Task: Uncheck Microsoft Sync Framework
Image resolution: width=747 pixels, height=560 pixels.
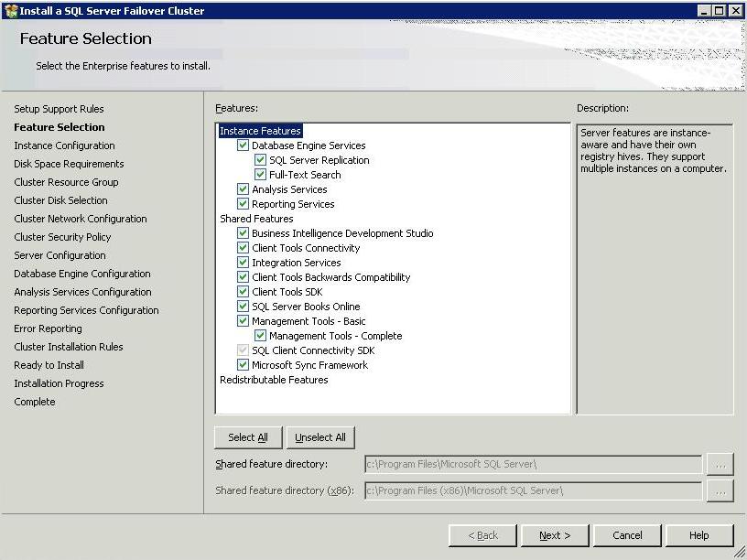Action: pyautogui.click(x=243, y=364)
